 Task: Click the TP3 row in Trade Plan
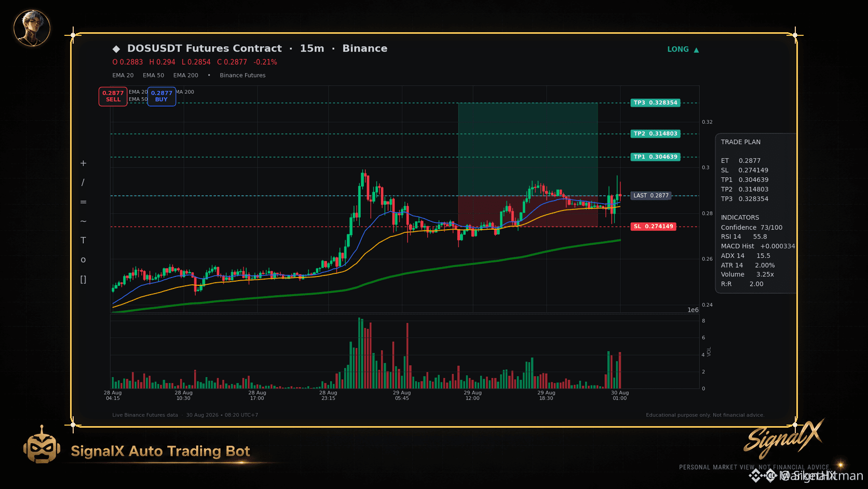pyautogui.click(x=744, y=199)
